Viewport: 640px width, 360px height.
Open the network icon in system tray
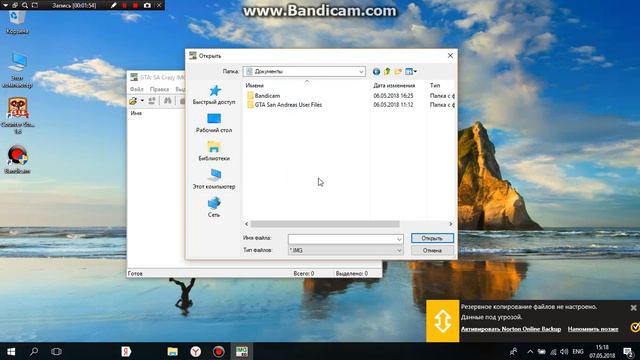pyautogui.click(x=553, y=351)
